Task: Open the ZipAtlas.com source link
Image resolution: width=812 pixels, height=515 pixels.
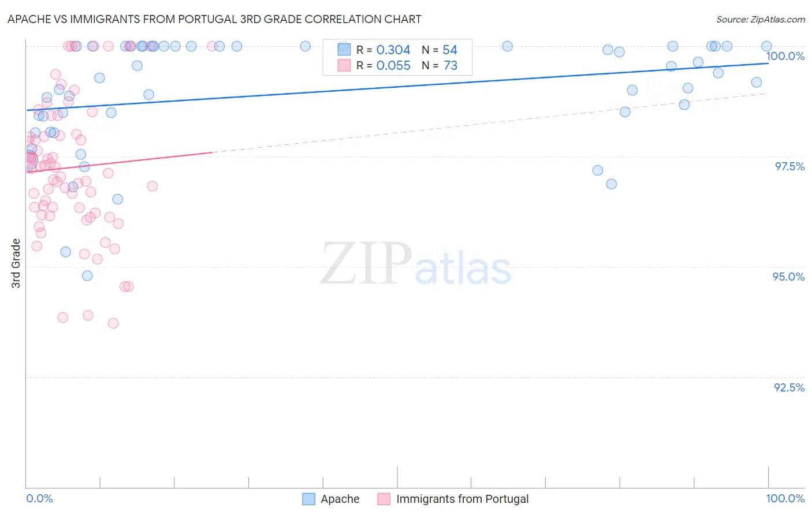Action: coord(761,19)
